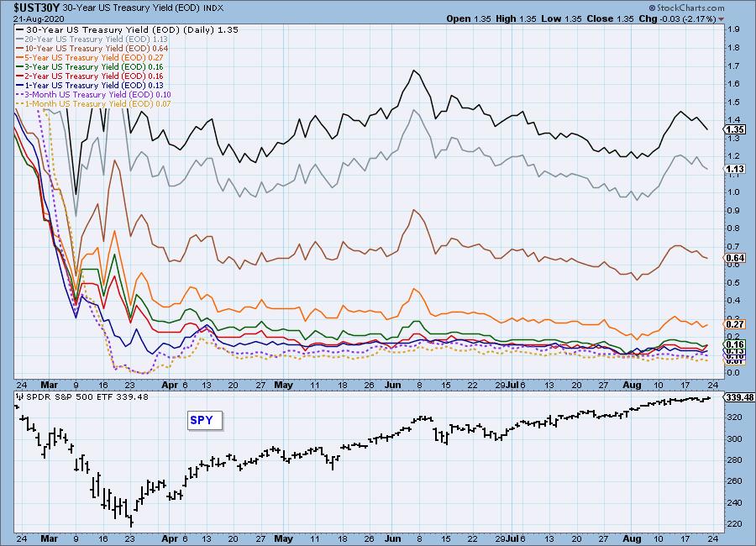Select the 1-Month US Treasury Yield legend entry
The image size is (756, 546).
pos(93,103)
